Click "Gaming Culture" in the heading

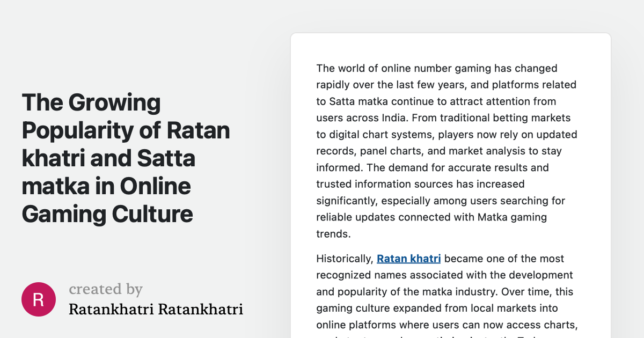click(x=107, y=214)
